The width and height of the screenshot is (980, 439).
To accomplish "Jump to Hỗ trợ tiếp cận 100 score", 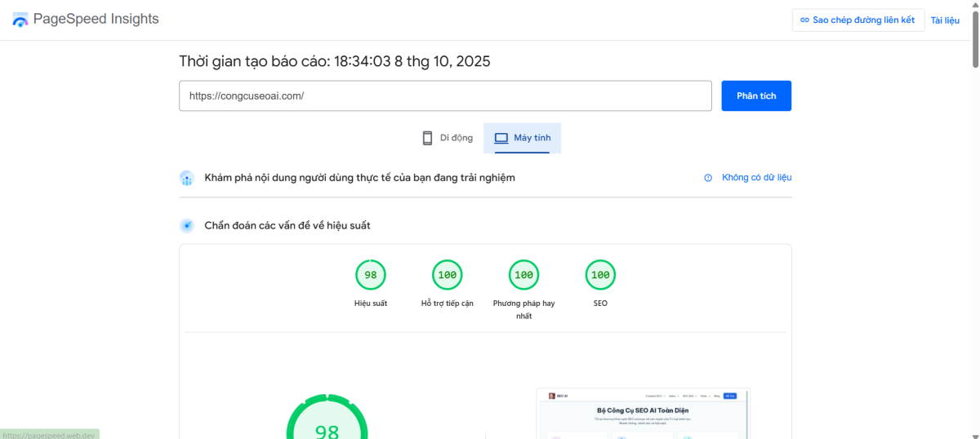I will click(447, 276).
